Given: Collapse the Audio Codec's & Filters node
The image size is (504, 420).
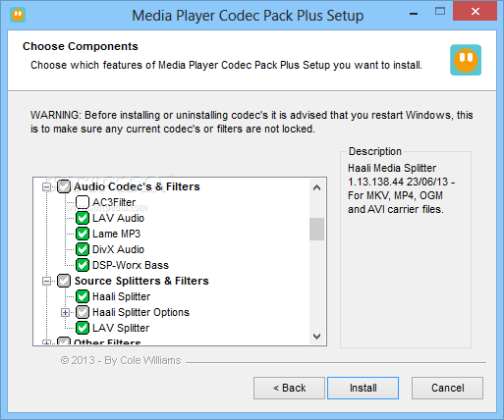Looking at the screenshot, I should point(47,187).
